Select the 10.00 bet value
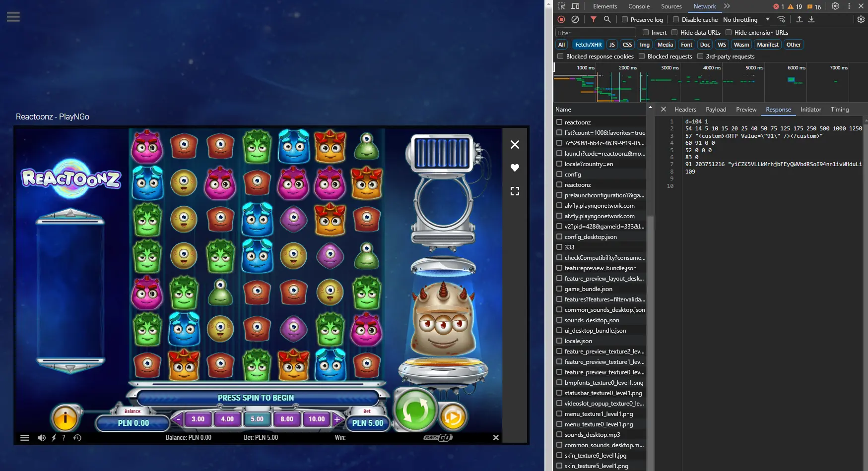 [x=317, y=419]
